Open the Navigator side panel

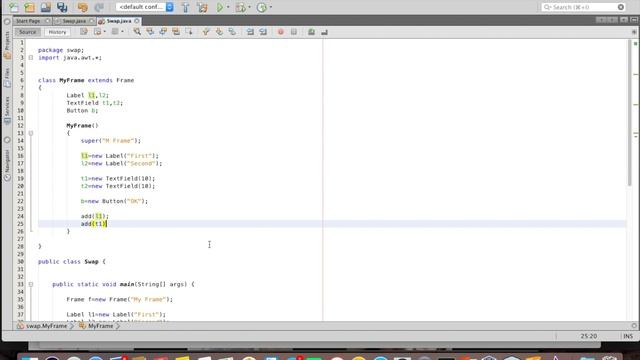(7, 165)
